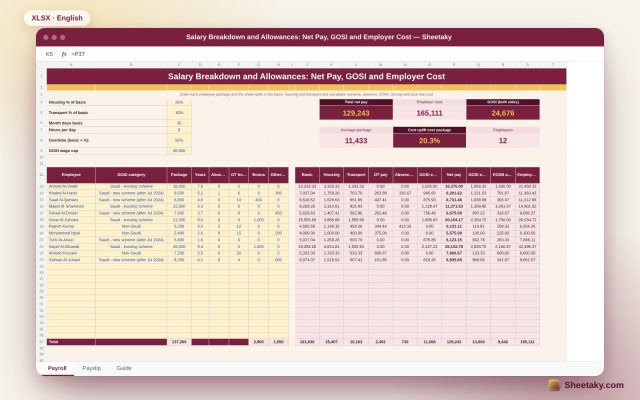This screenshot has height=400, width=640.
Task: Select Fahad Al-Dosari's other allowance 450
Action: tap(278, 213)
